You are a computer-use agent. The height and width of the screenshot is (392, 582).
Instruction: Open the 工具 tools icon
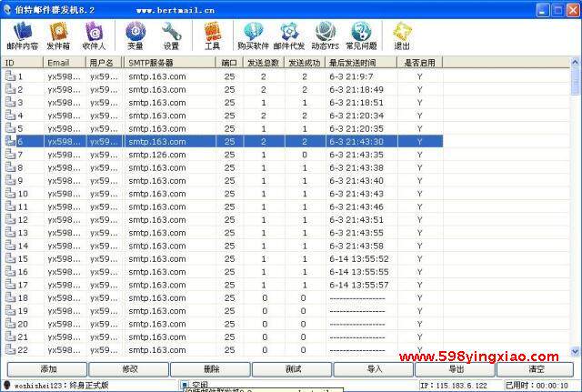coord(213,35)
